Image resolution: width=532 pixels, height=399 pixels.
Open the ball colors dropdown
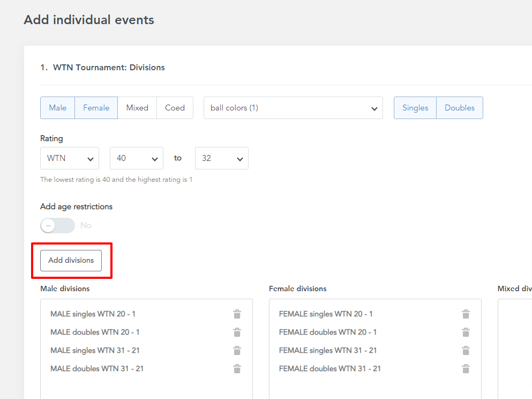293,108
